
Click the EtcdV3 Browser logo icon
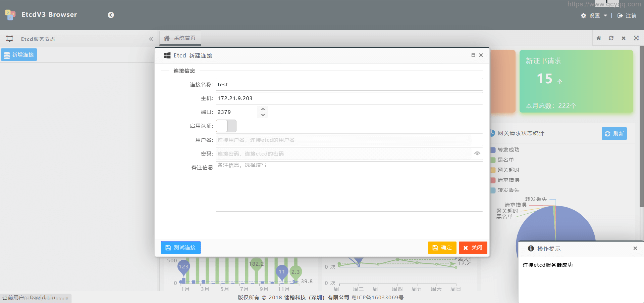coord(10,15)
